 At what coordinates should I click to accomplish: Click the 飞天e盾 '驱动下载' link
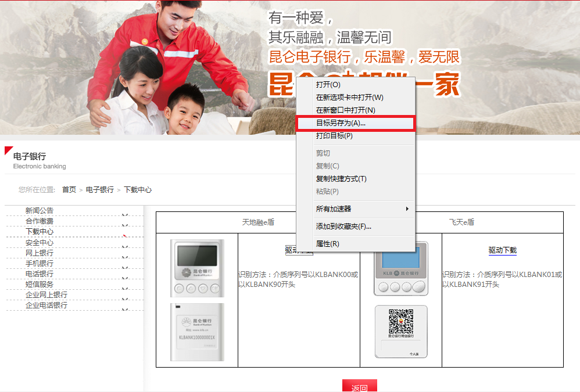pyautogui.click(x=502, y=250)
